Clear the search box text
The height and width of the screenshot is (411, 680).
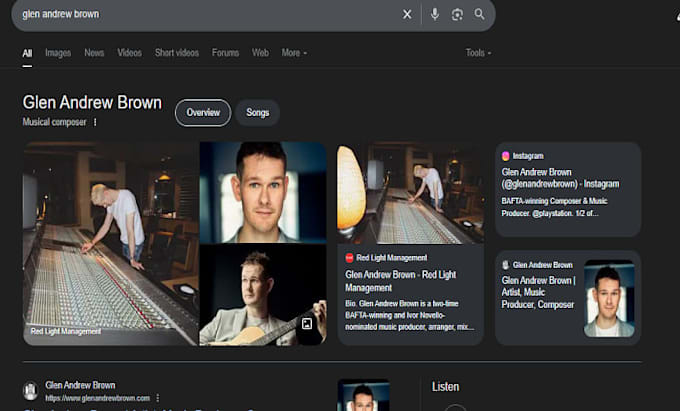click(x=407, y=14)
